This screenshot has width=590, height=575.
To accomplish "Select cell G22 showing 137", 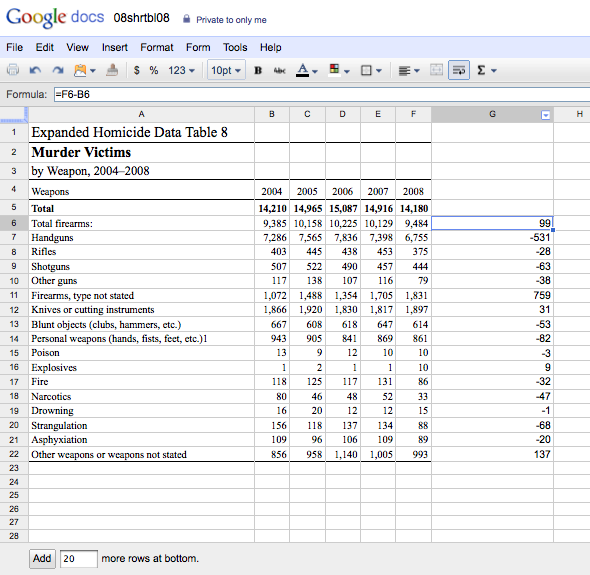I will tap(492, 454).
